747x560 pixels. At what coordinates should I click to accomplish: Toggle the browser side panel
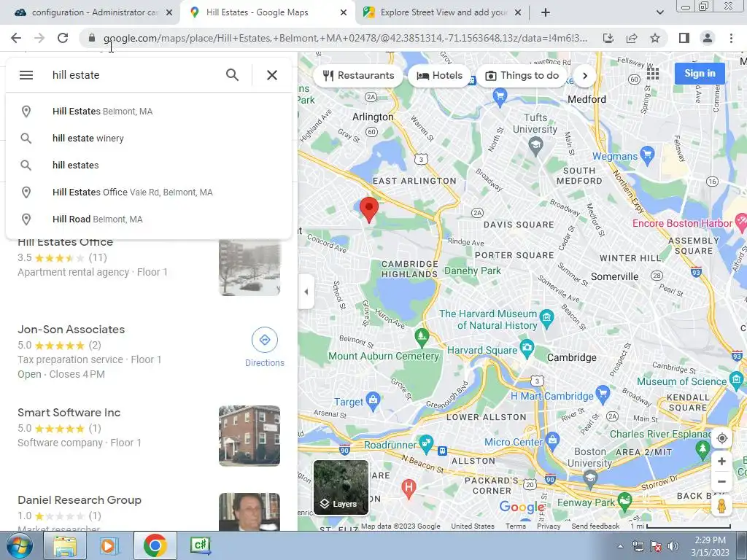684,38
